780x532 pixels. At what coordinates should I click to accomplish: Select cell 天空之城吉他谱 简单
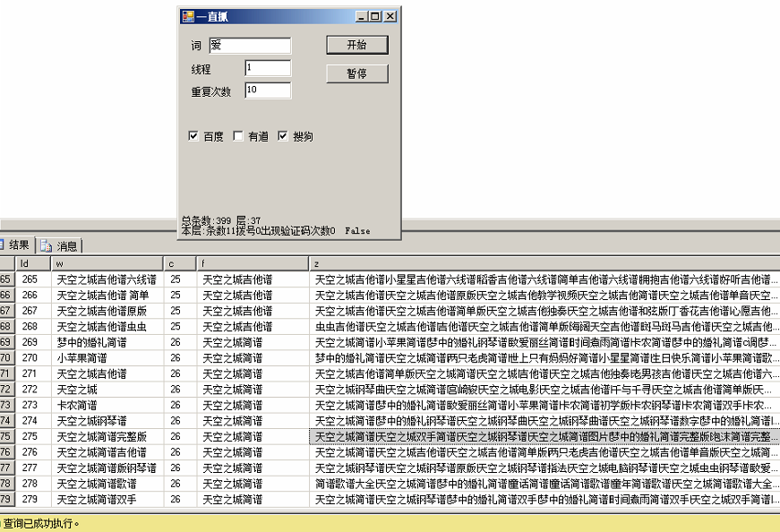(x=107, y=295)
